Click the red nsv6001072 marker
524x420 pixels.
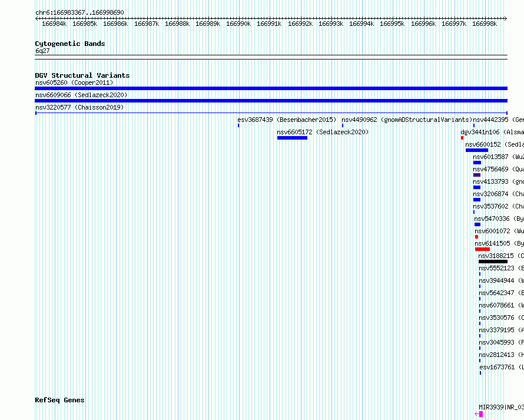click(476, 237)
